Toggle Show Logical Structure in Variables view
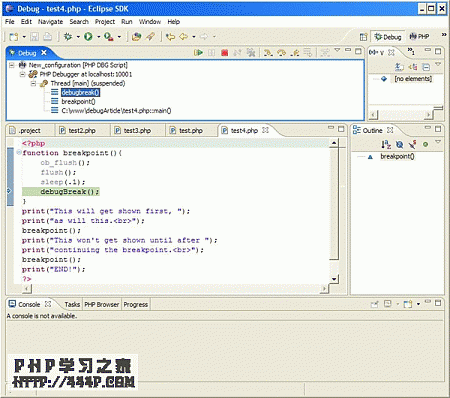 click(413, 67)
